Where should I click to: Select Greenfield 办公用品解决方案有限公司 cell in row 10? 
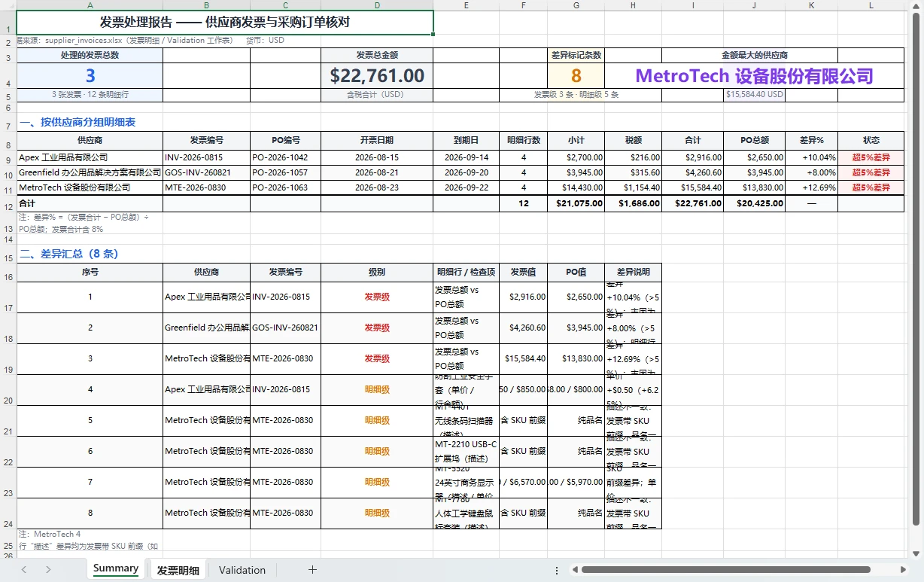point(90,173)
